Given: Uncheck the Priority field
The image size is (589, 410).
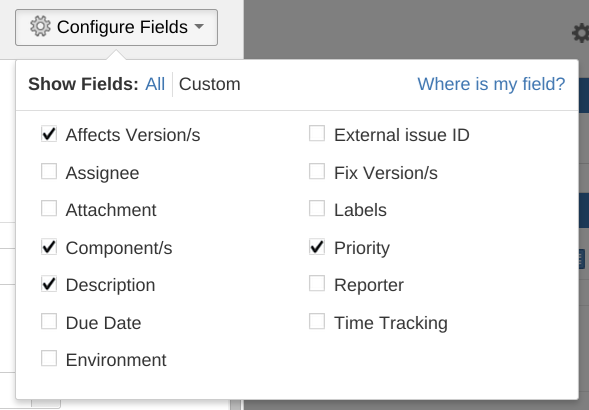Looking at the screenshot, I should tap(317, 247).
